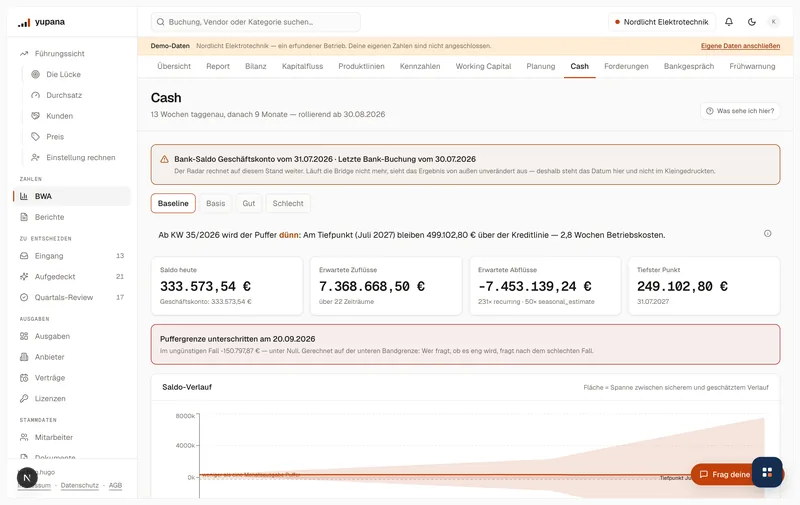Open the Übersicht tab
The height and width of the screenshot is (505, 800).
click(174, 66)
